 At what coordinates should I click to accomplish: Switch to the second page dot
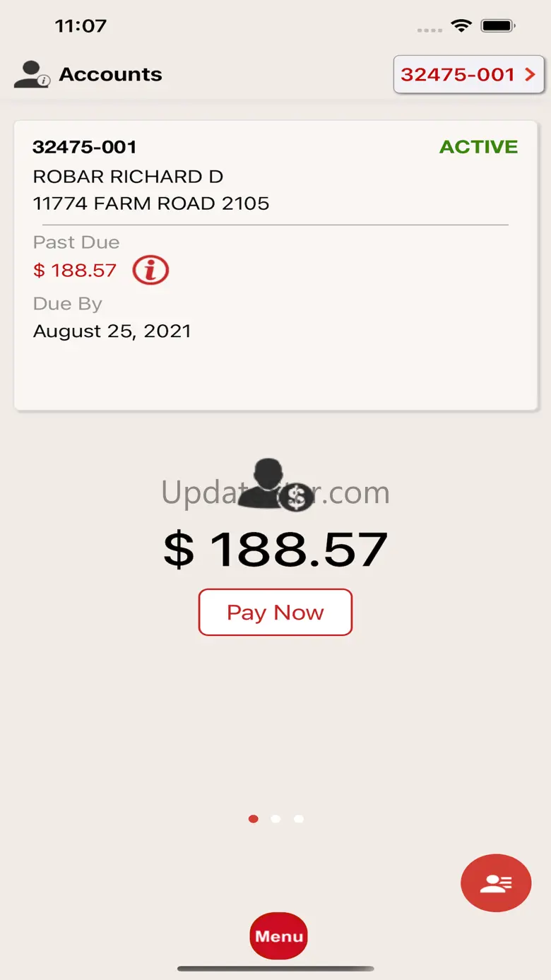click(275, 819)
